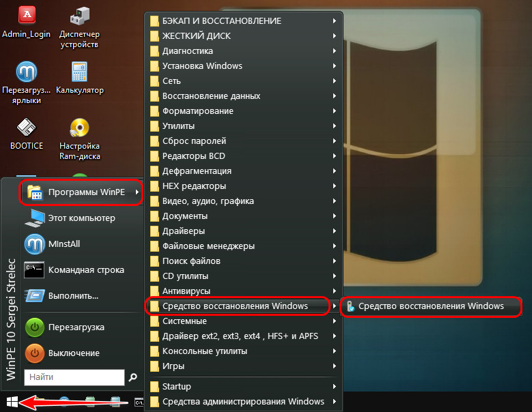Image resolution: width=532 pixels, height=412 pixels.
Task: Open the Поиск файлов menu entry
Action: (x=244, y=261)
